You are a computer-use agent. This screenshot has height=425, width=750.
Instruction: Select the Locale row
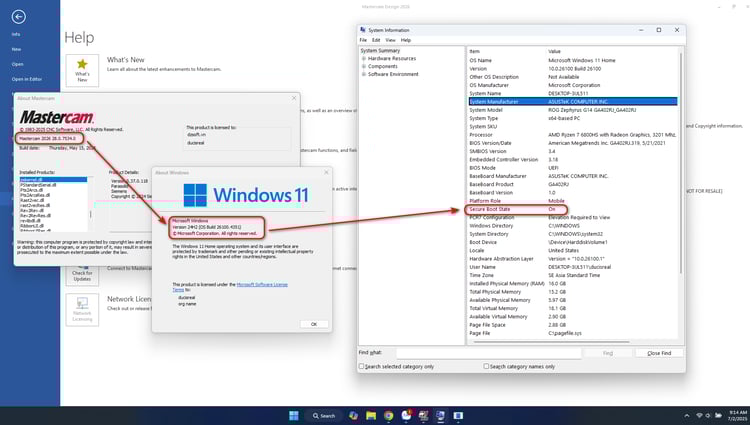click(x=573, y=251)
